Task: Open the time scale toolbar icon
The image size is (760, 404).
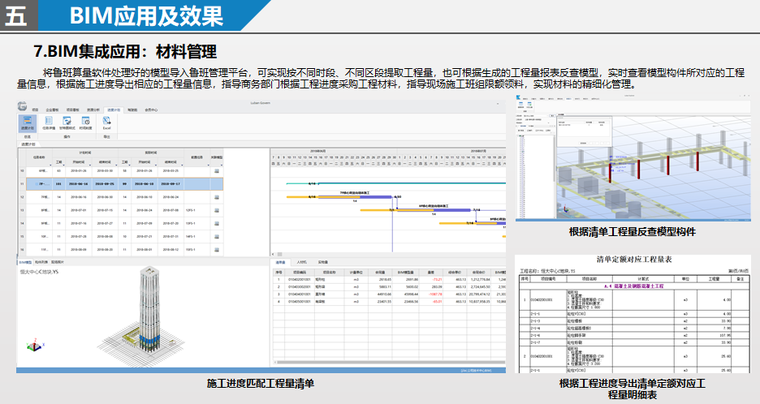Action: tap(87, 123)
